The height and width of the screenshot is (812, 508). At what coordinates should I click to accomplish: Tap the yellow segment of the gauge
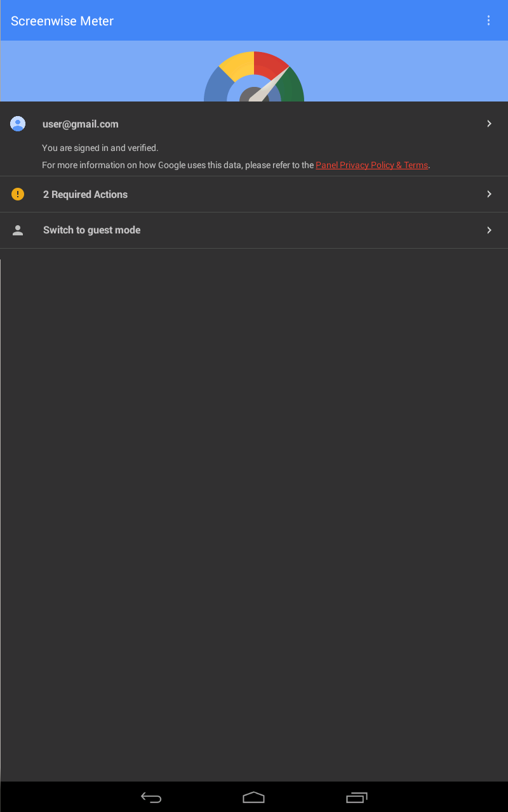tap(237, 65)
